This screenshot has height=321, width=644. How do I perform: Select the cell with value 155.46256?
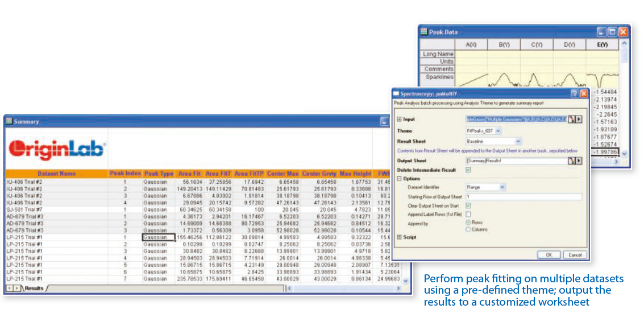pos(189,237)
